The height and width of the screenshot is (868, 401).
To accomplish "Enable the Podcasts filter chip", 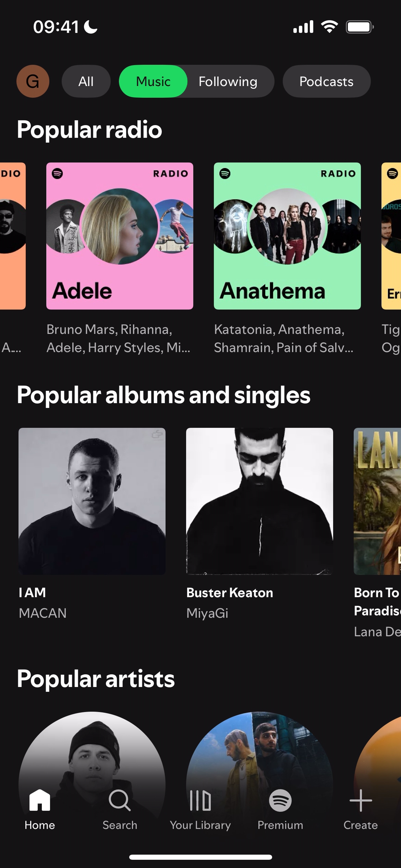I will click(326, 81).
